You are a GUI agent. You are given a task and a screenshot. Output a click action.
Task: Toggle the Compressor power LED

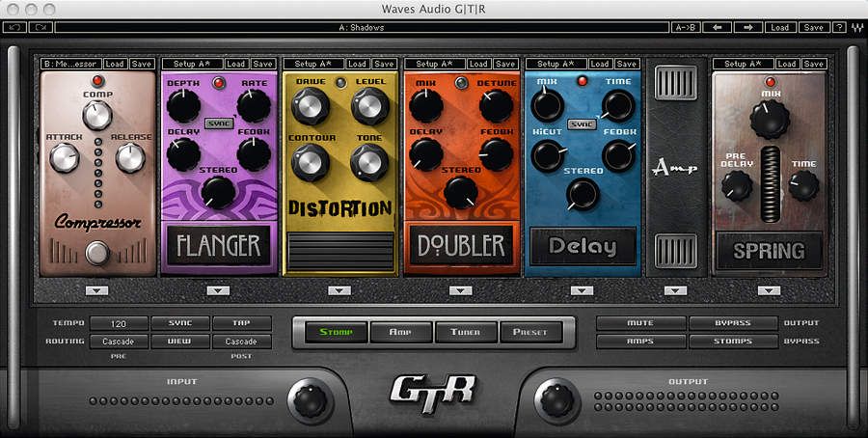pos(97,81)
